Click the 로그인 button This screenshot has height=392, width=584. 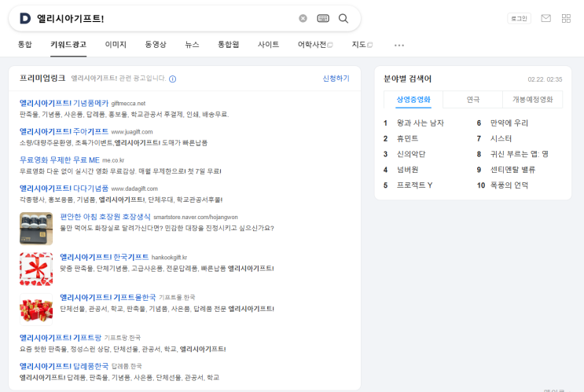tap(520, 18)
